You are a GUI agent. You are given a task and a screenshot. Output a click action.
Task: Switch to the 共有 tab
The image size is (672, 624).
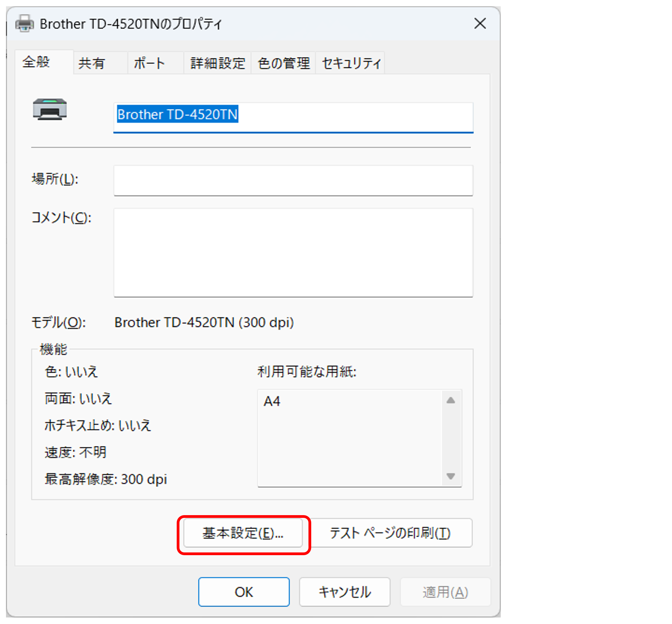[92, 63]
